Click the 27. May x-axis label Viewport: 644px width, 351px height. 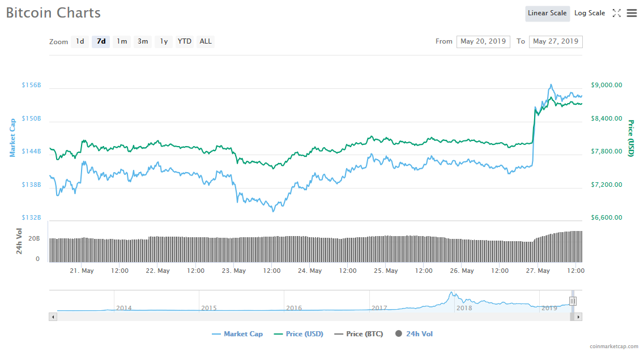click(538, 271)
